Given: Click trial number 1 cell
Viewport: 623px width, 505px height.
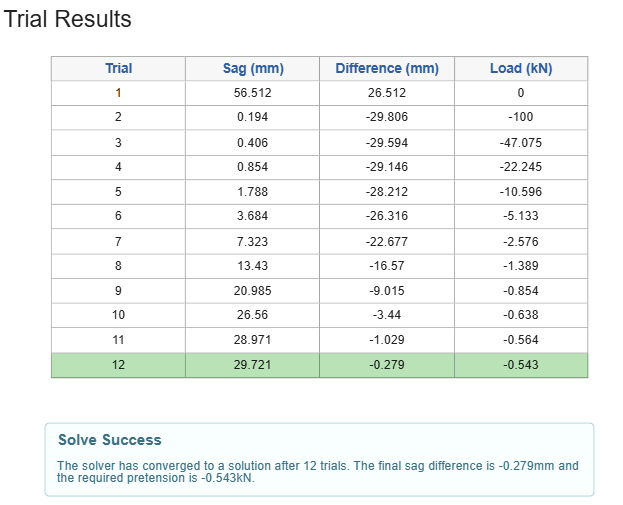Looking at the screenshot, I should [x=118, y=93].
